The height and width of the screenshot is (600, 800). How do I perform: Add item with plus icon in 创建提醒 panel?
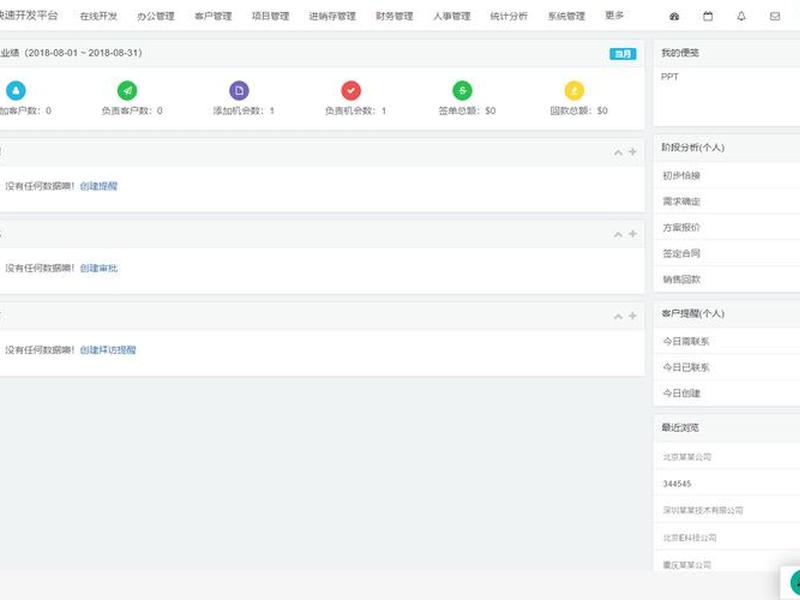point(633,152)
